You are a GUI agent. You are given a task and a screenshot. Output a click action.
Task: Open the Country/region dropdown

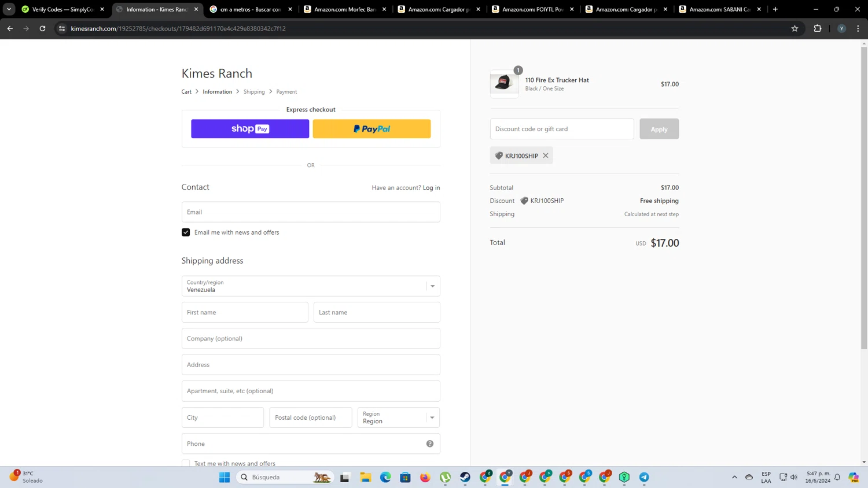click(311, 286)
